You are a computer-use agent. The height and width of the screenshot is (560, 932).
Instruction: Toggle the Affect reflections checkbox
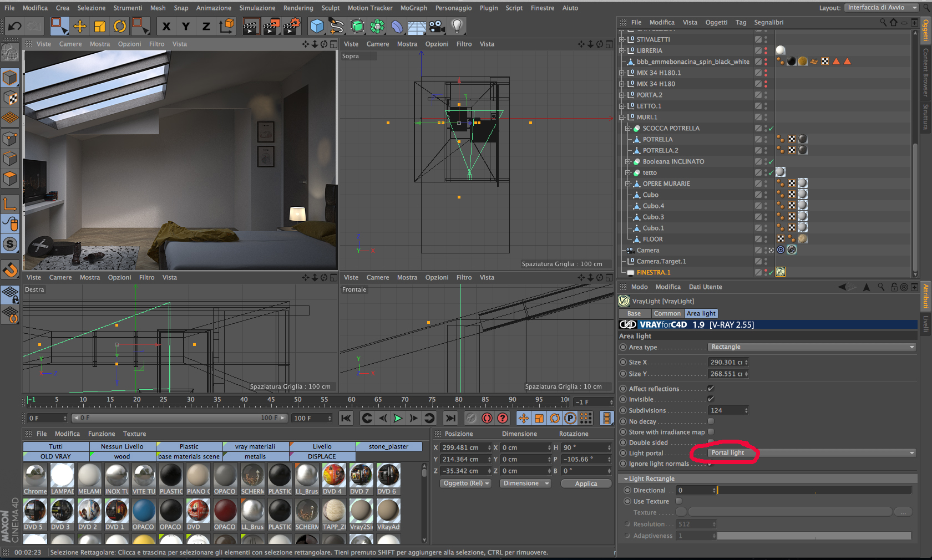click(711, 389)
